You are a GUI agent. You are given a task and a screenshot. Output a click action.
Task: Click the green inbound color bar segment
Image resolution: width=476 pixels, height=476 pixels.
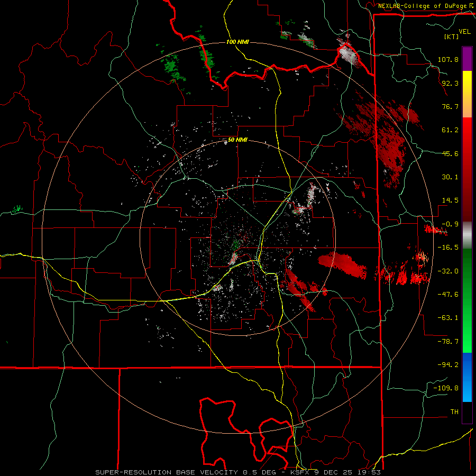[467, 300]
